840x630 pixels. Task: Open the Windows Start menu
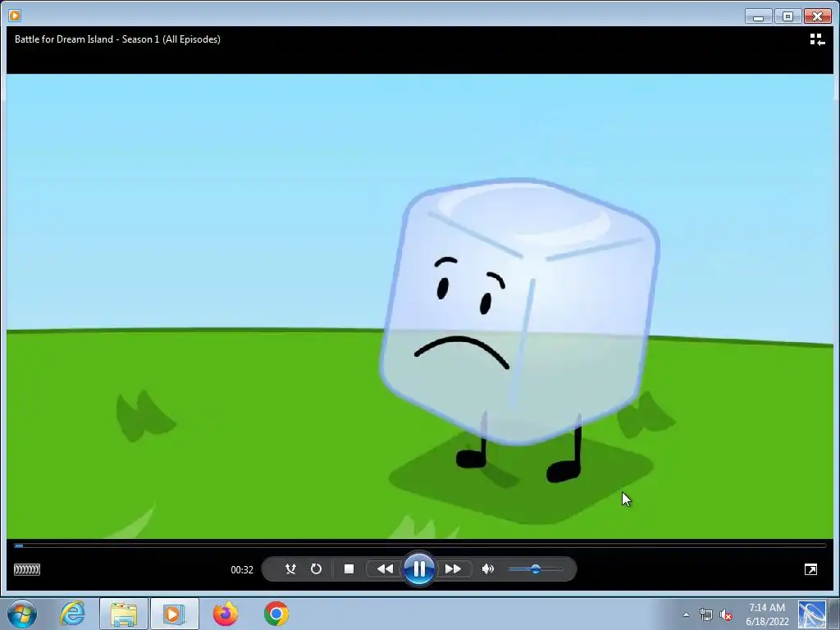click(x=22, y=614)
